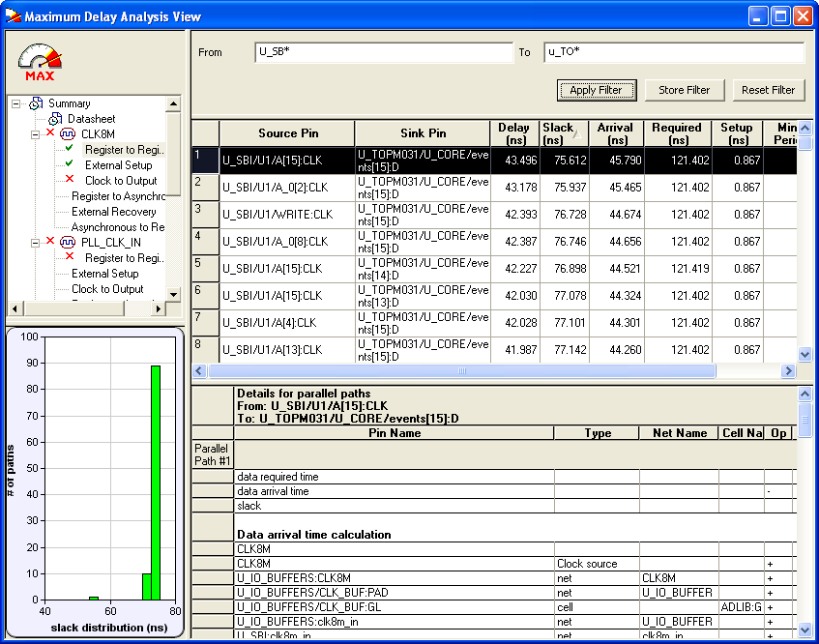Sort by Slack (ns) column header

(564, 133)
